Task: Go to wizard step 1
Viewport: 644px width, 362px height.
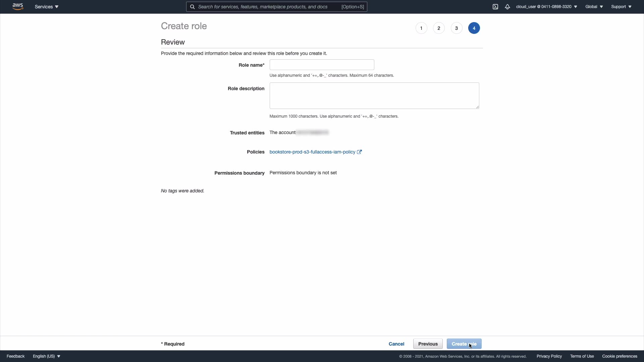Action: click(421, 28)
